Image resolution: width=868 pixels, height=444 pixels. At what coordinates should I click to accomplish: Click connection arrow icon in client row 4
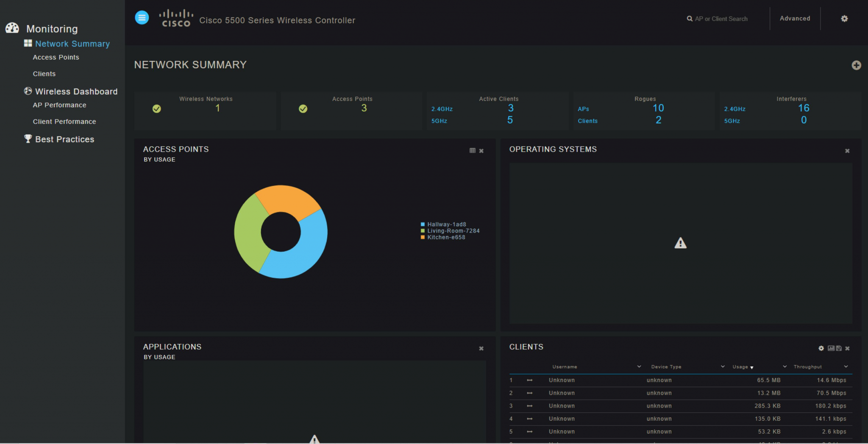[x=529, y=419]
